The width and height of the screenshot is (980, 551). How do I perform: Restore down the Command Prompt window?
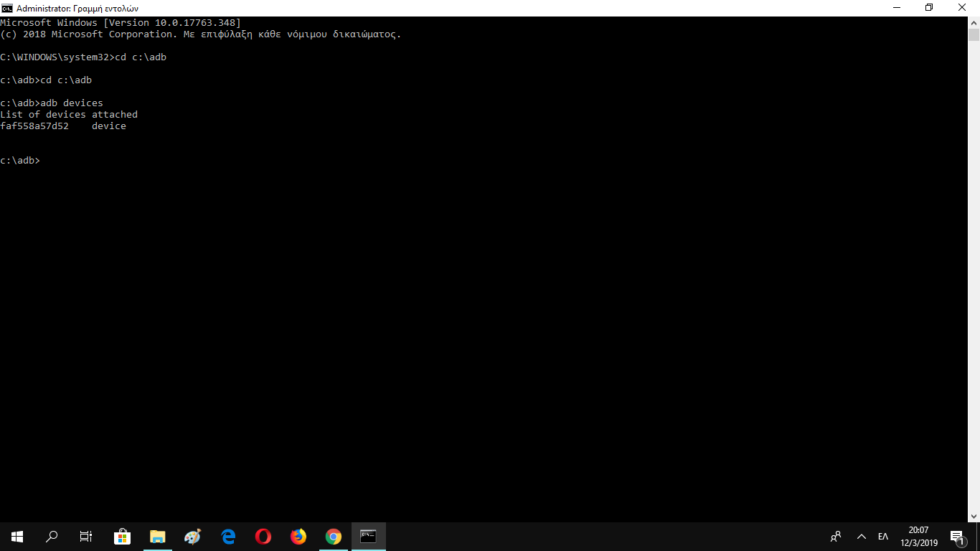(x=929, y=8)
